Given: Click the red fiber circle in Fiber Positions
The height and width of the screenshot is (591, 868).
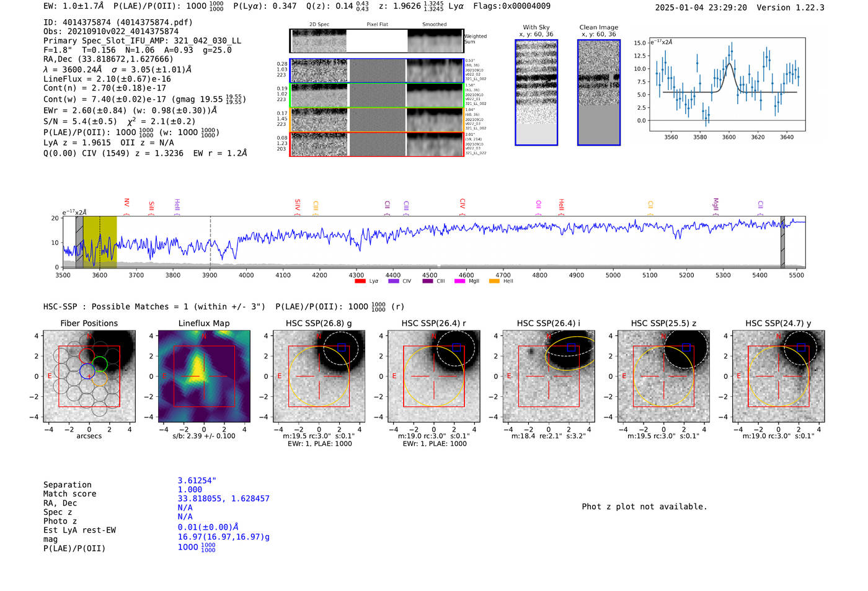Looking at the screenshot, I should 86,356.
